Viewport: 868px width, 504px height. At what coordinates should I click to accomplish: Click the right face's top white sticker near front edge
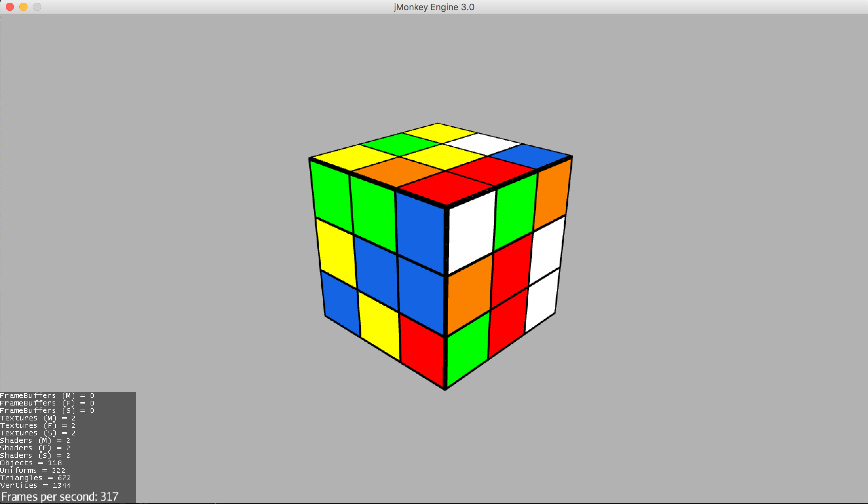[472, 232]
